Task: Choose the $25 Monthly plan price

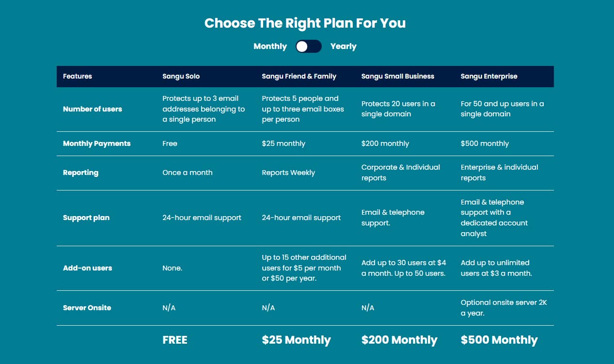Action: click(x=296, y=340)
